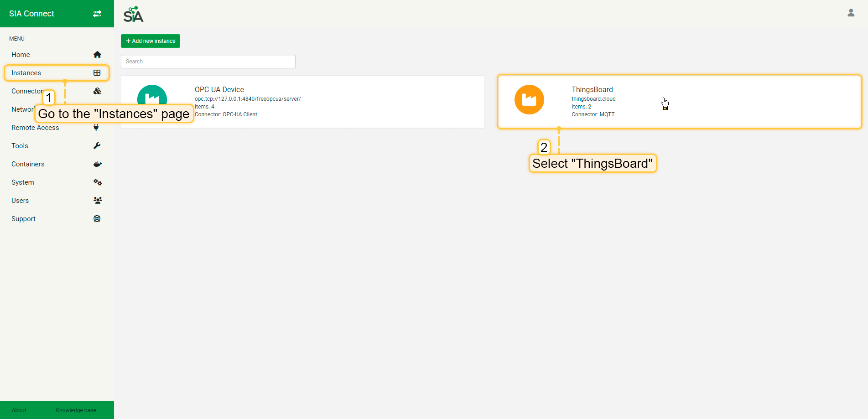Click the SIA logo in header
Viewport: 868px width, 419px height.
(133, 15)
